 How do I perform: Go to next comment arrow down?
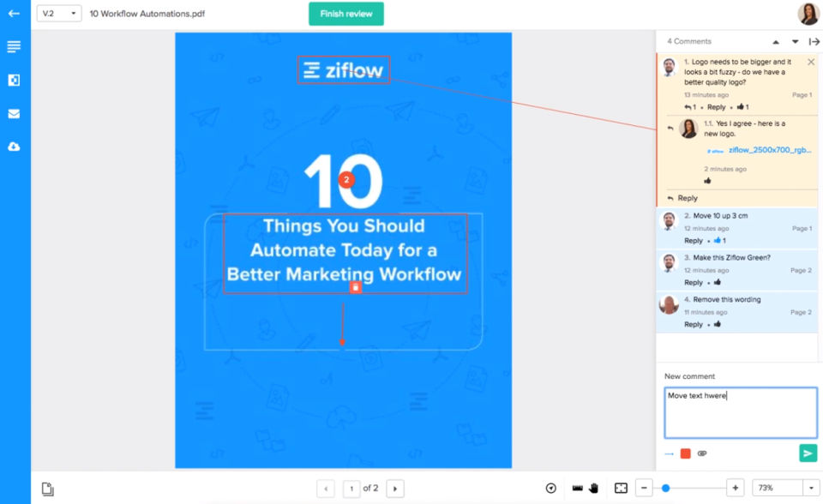pyautogui.click(x=796, y=41)
